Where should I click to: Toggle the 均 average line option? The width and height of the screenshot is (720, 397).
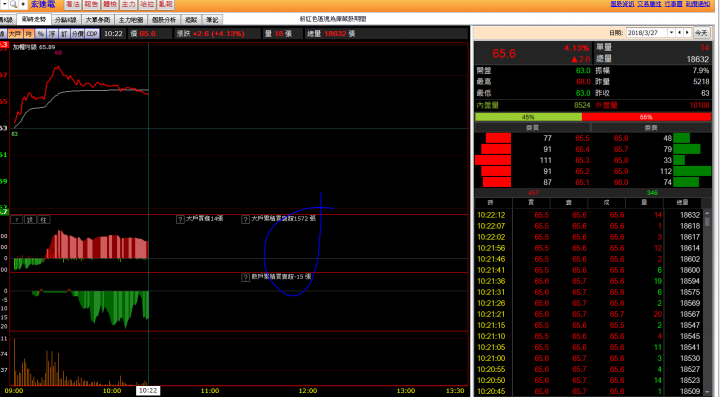coord(28,34)
